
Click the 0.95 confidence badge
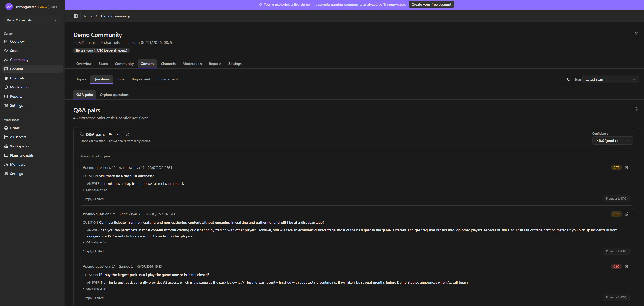coord(616,266)
